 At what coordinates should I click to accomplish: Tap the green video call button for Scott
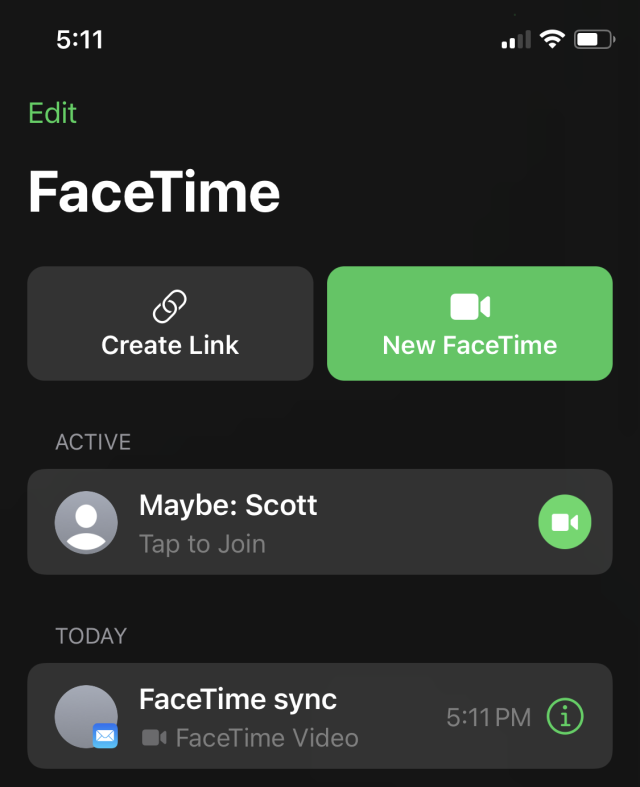pos(565,521)
